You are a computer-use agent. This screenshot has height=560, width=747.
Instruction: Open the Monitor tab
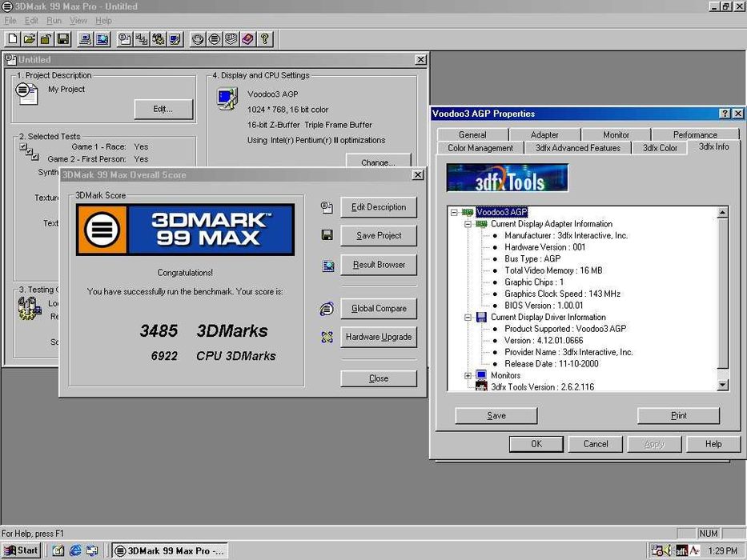[x=616, y=134]
